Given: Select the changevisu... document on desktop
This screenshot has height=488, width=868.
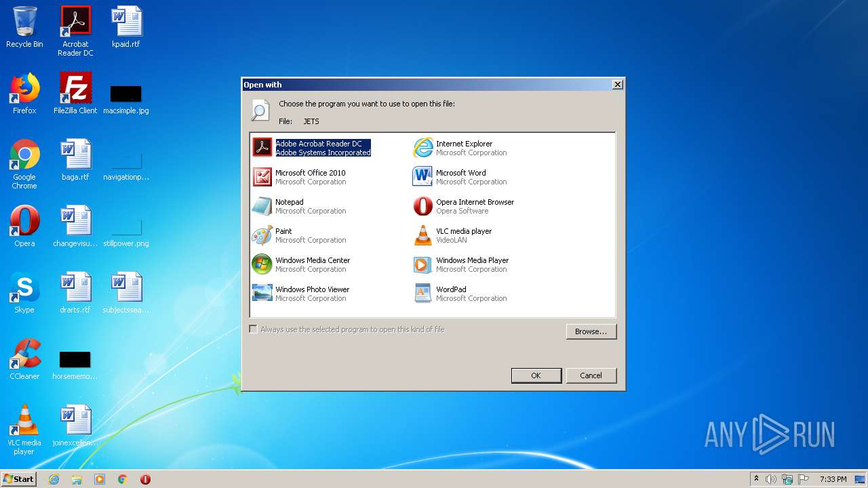Looking at the screenshot, I should [75, 226].
